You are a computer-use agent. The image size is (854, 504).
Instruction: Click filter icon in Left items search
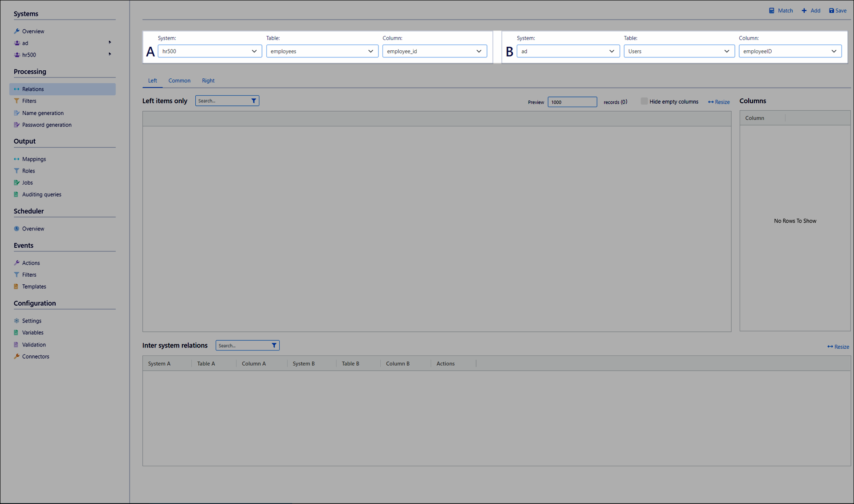pos(254,101)
